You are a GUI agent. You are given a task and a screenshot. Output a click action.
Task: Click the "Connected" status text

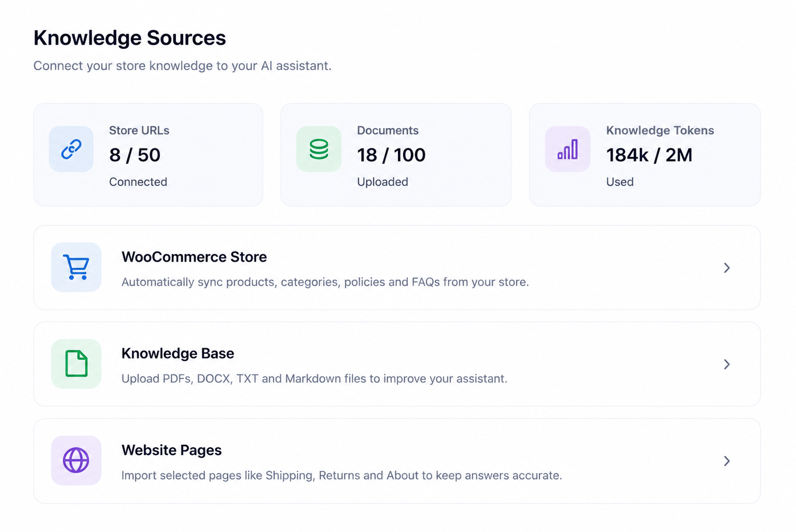click(x=138, y=182)
